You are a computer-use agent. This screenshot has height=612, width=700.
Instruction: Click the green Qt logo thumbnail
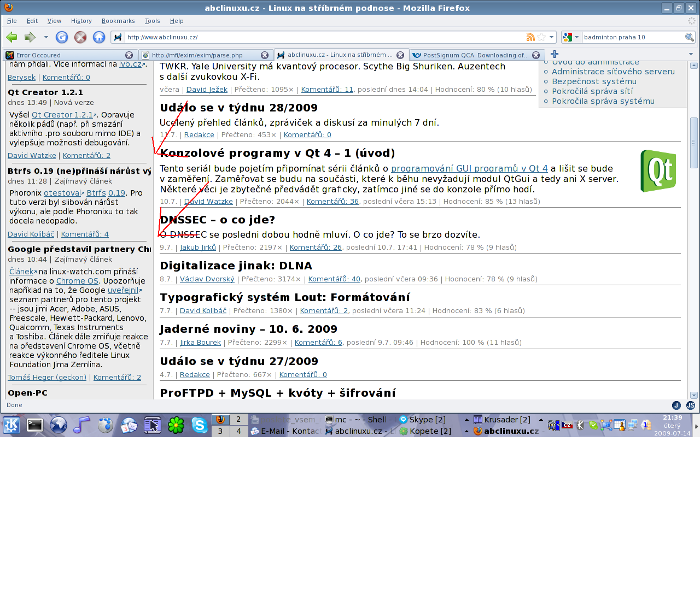[x=658, y=171]
